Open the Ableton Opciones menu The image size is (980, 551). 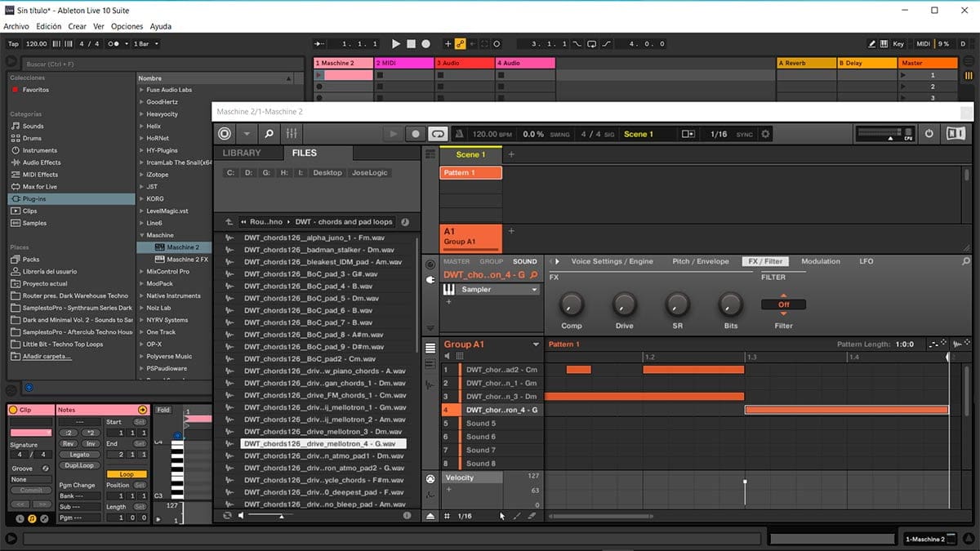(x=127, y=27)
